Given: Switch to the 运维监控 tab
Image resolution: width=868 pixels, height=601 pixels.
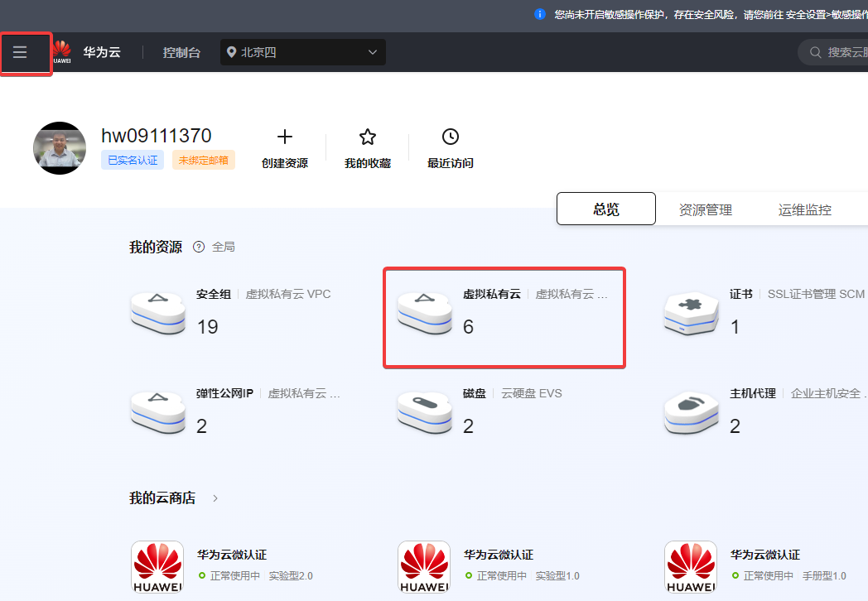Looking at the screenshot, I should click(805, 209).
